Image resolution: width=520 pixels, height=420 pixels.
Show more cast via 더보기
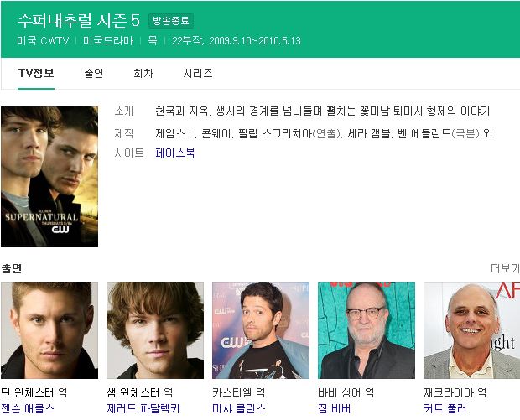click(505, 268)
